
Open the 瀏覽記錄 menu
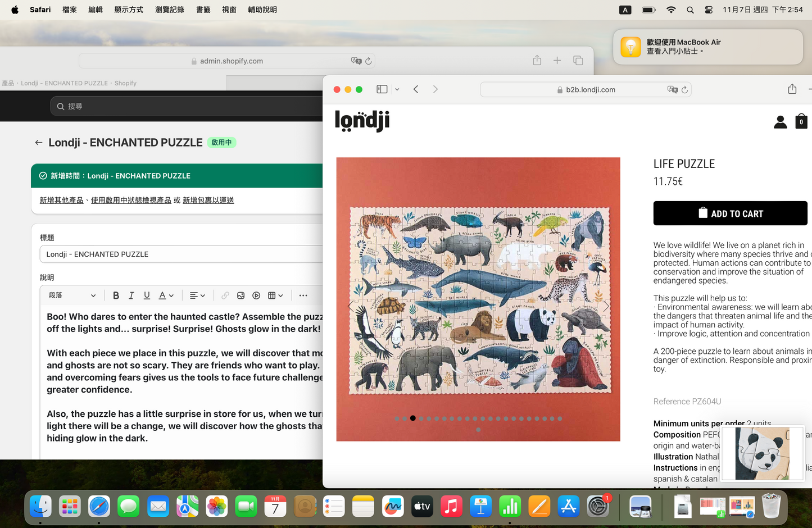pos(170,10)
